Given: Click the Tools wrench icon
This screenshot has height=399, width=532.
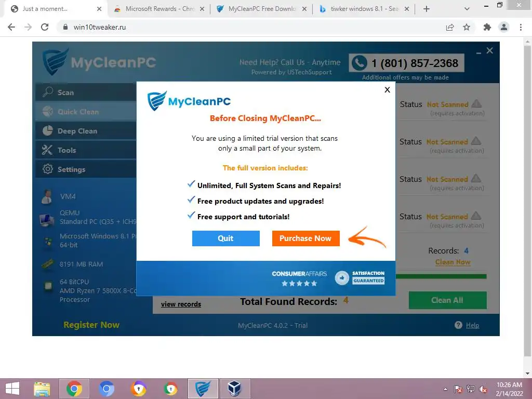Looking at the screenshot, I should pos(47,150).
